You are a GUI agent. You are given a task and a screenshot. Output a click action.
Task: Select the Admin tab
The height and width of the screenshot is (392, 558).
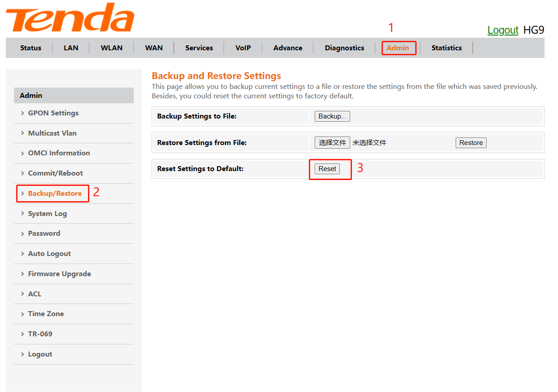coord(398,48)
